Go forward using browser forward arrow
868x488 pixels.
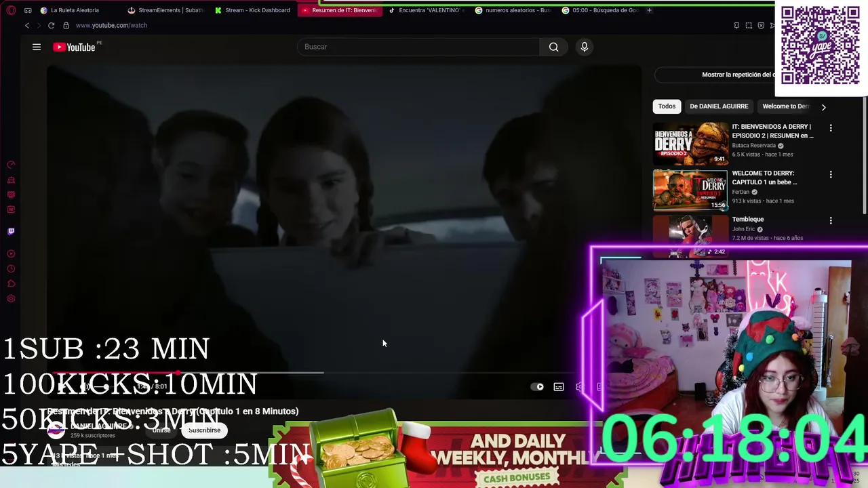coord(39,25)
